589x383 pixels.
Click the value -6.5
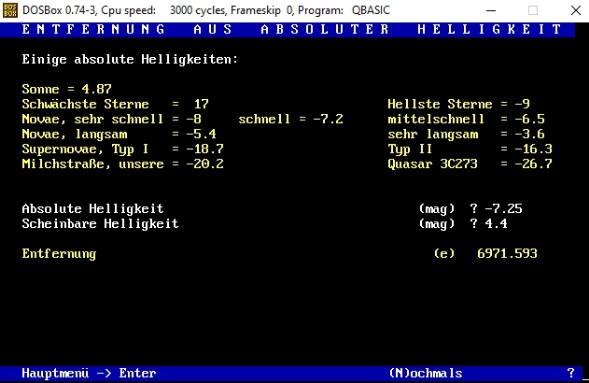530,119
